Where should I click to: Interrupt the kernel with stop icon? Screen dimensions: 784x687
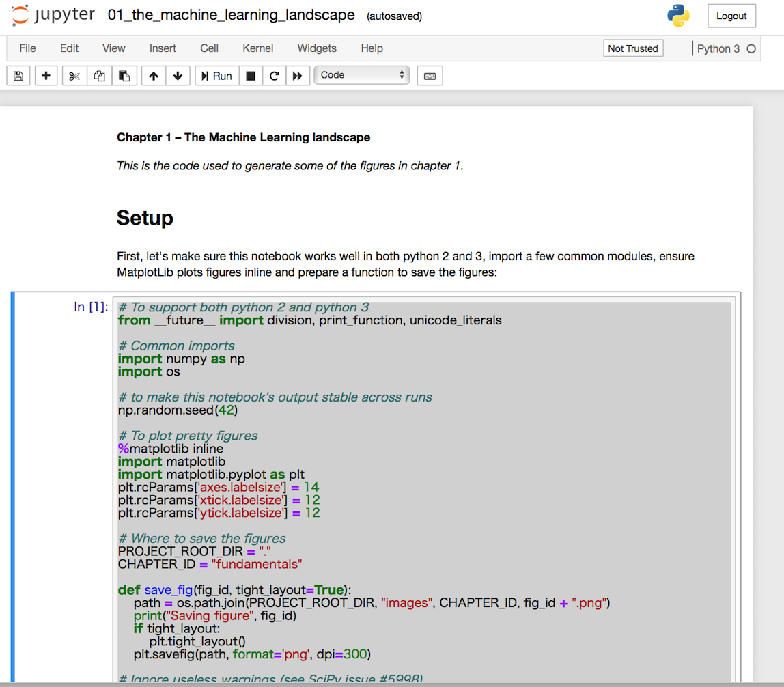pyautogui.click(x=251, y=76)
